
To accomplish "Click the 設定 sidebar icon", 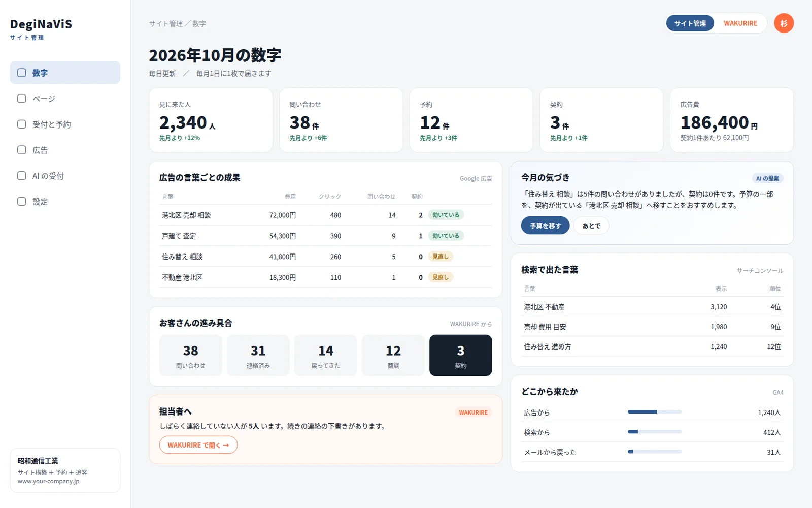I will click(x=22, y=202).
